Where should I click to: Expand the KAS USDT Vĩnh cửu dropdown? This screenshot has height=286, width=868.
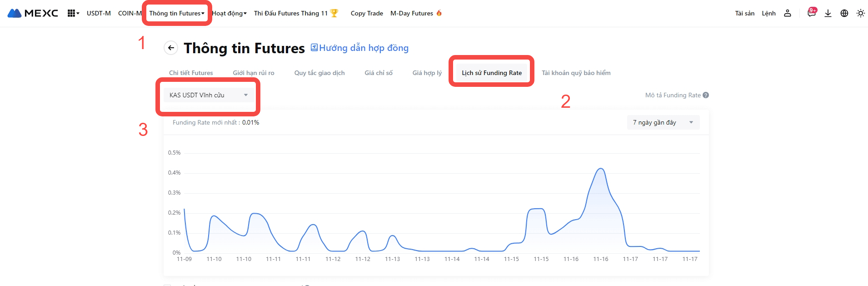[x=209, y=95]
